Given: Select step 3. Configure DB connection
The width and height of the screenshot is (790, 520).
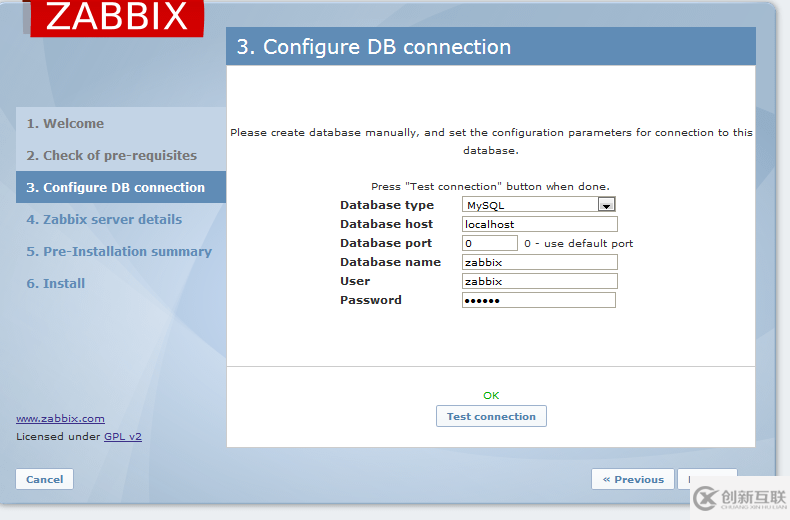Looking at the screenshot, I should 121,187.
